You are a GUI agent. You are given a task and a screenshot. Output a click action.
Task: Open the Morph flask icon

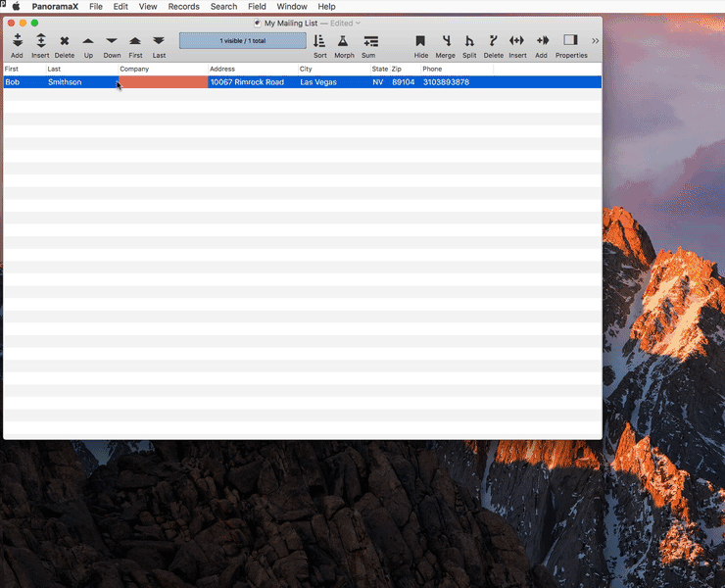tap(343, 41)
